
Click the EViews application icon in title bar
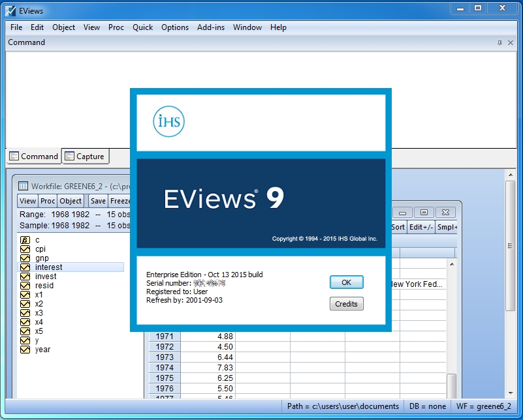(x=10, y=10)
